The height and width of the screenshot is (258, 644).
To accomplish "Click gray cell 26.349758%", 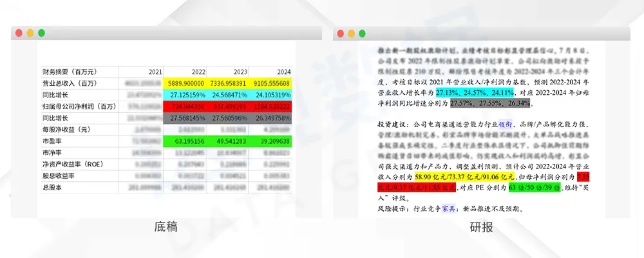I will (270, 118).
